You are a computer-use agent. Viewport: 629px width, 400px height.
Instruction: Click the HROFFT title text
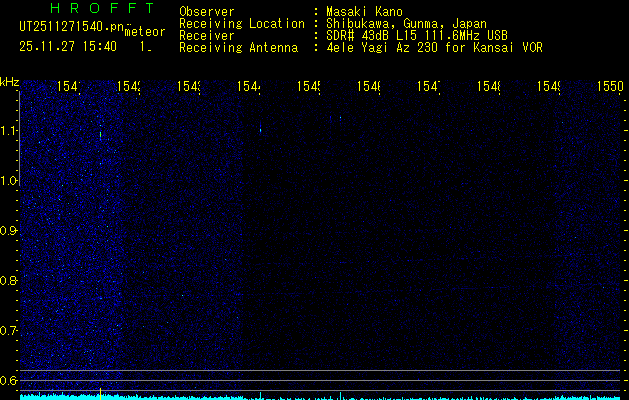pyautogui.click(x=103, y=8)
